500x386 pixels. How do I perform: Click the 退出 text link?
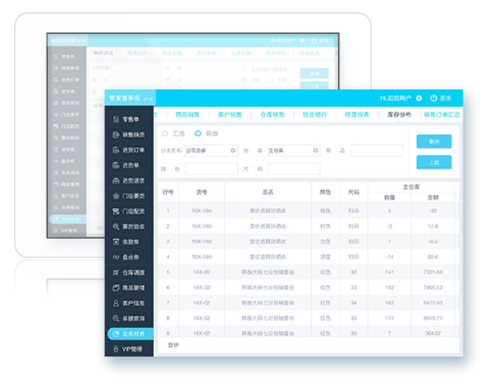point(446,98)
